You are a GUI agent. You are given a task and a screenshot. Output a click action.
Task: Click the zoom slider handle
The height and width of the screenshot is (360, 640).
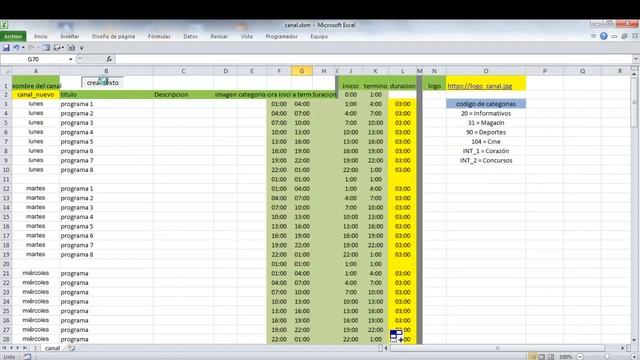[x=607, y=357]
